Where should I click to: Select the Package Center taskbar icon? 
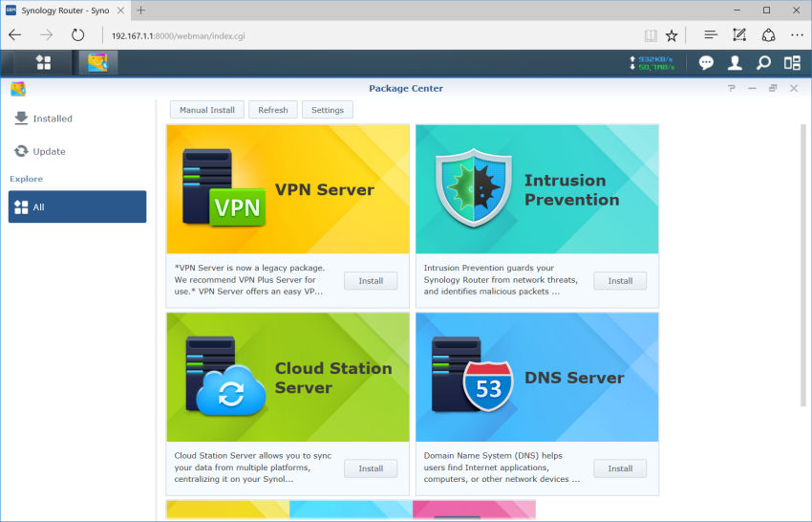[x=97, y=63]
